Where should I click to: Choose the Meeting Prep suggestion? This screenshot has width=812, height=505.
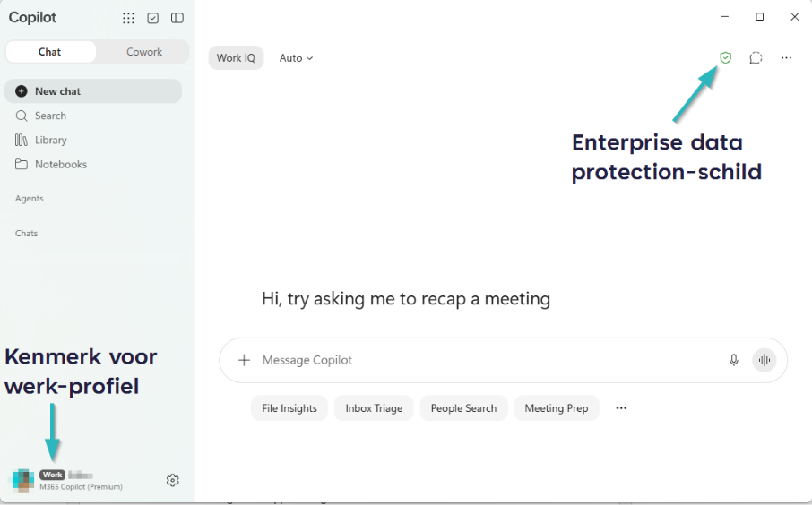(x=557, y=408)
